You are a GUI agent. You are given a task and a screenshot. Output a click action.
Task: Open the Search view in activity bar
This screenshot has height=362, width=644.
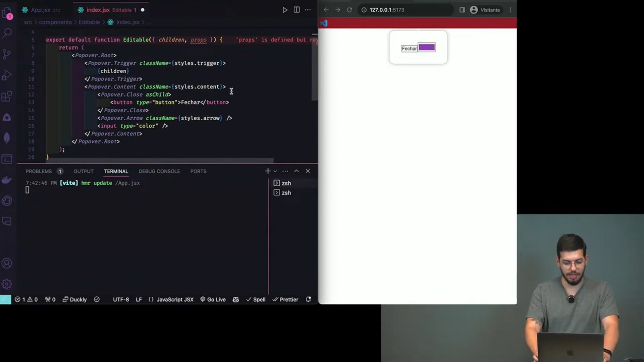[7, 33]
